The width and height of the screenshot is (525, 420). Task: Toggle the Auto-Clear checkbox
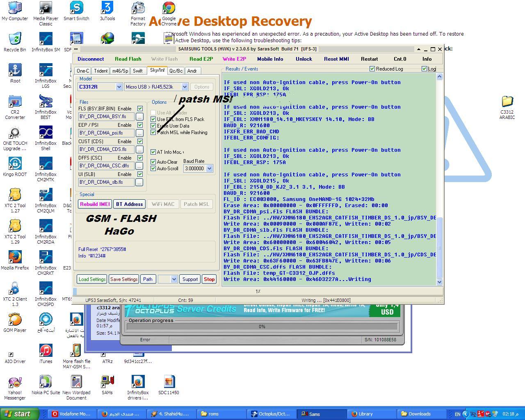click(153, 162)
